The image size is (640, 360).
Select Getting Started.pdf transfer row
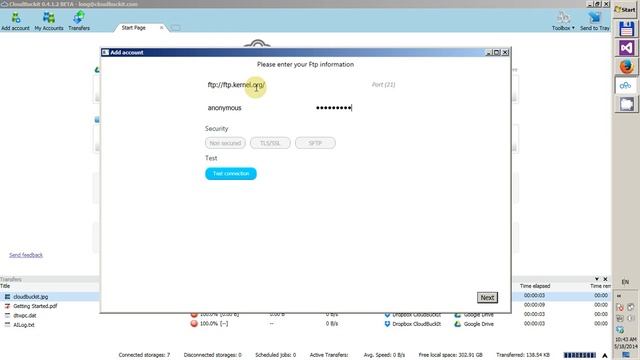pos(35,306)
